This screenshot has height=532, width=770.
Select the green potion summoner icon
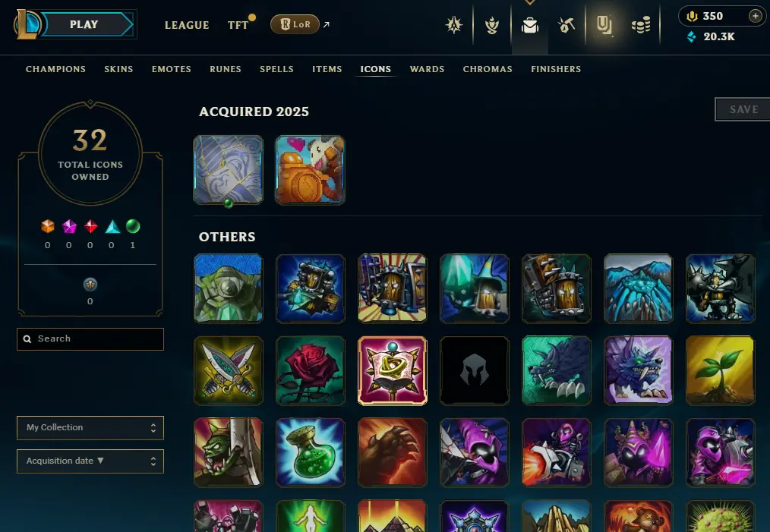point(311,452)
